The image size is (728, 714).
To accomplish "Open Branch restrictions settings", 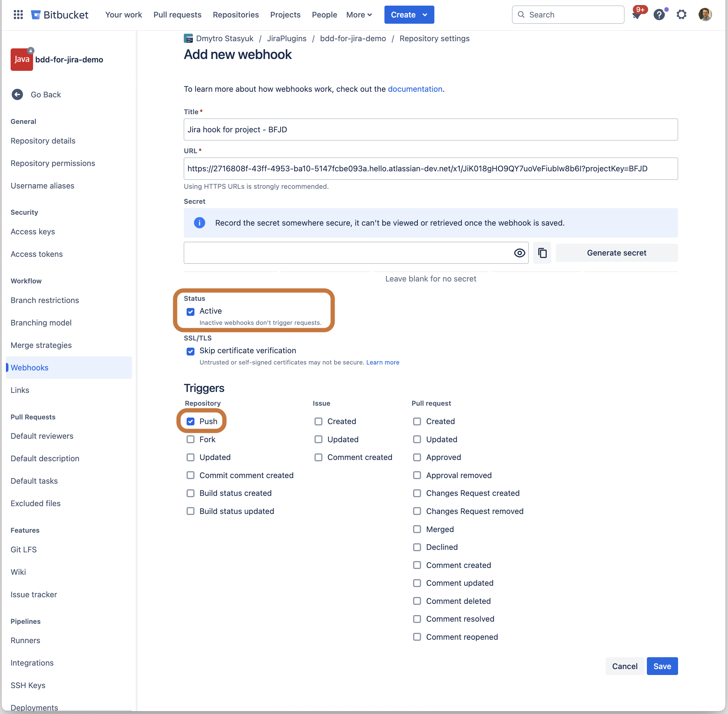I will coord(45,301).
